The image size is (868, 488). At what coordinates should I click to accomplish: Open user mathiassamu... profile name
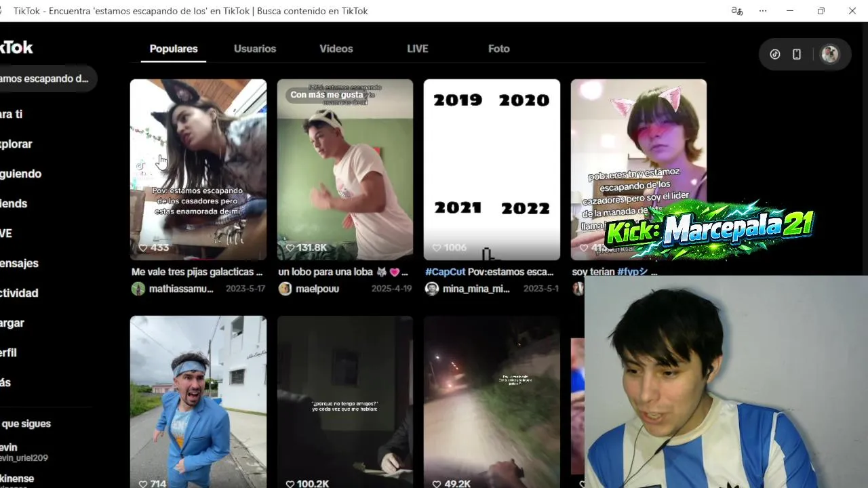click(181, 289)
